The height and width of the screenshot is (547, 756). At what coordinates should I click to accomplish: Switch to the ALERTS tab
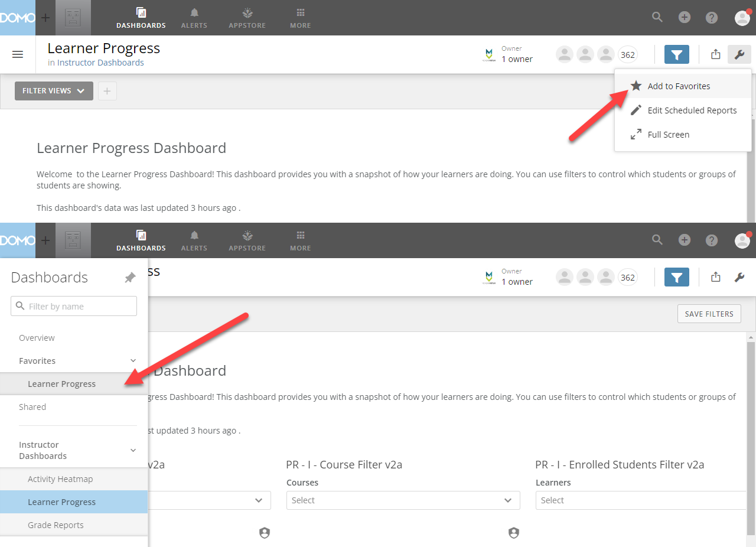tap(194, 18)
